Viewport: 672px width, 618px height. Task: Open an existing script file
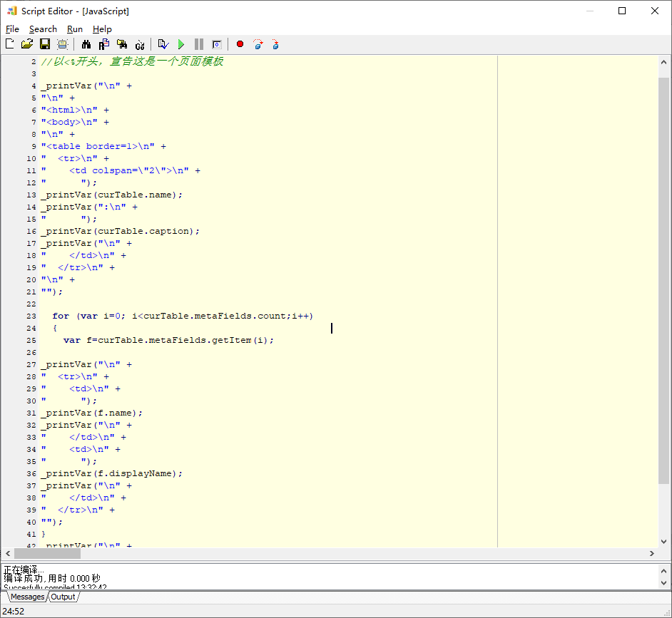[27, 44]
